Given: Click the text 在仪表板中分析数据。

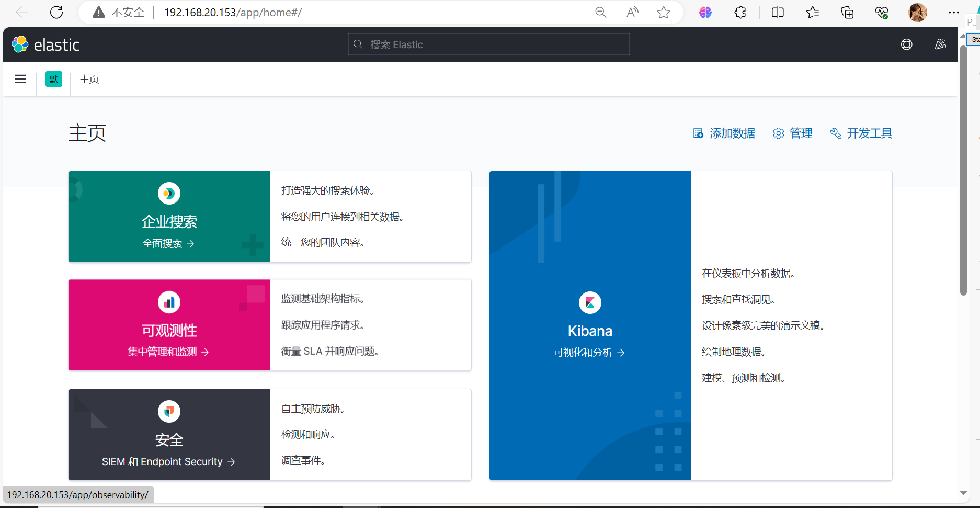Looking at the screenshot, I should (749, 274).
